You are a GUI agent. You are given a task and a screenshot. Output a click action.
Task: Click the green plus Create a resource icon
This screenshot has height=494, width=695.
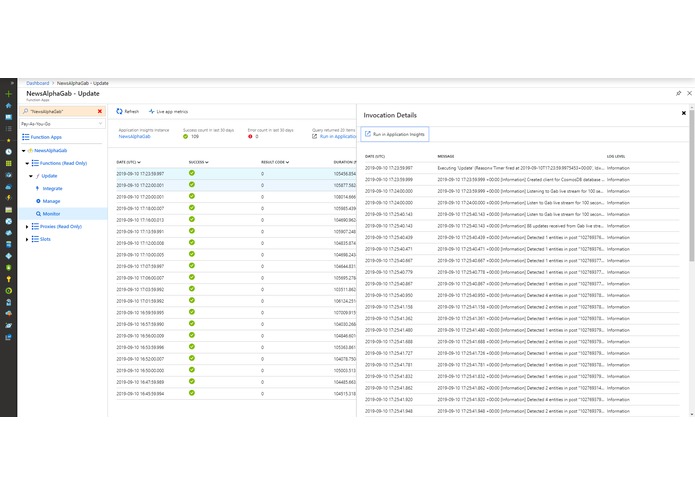coord(8,94)
